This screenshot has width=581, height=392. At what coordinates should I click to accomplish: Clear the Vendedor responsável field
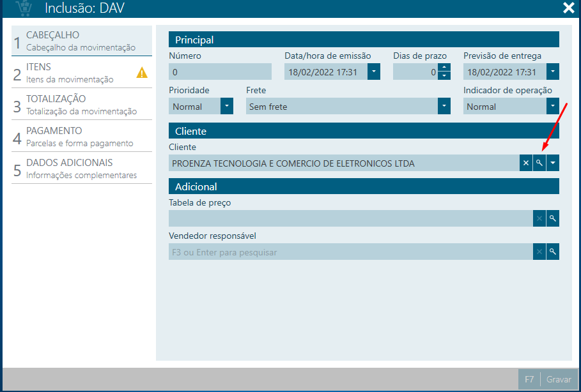[539, 252]
